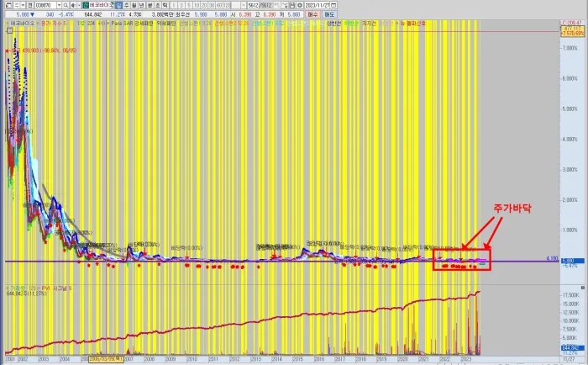The image size is (588, 365).
Task: Choose interval preset 60
Action: pos(219,5)
